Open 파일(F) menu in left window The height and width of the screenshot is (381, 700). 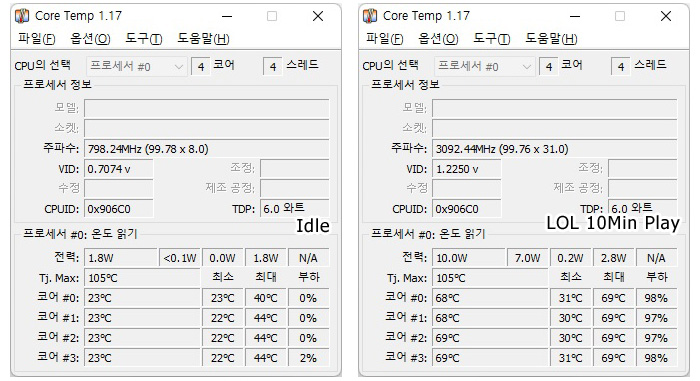coord(37,39)
